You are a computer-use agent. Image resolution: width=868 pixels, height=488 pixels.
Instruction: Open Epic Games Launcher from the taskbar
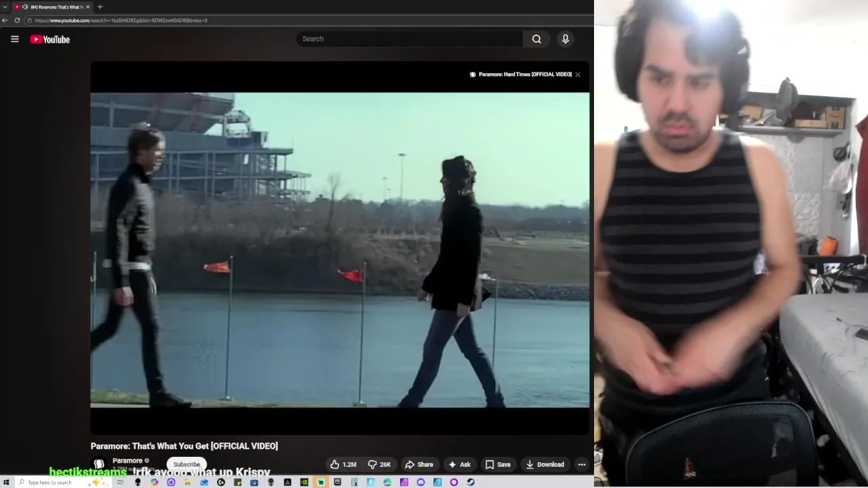pos(337,482)
